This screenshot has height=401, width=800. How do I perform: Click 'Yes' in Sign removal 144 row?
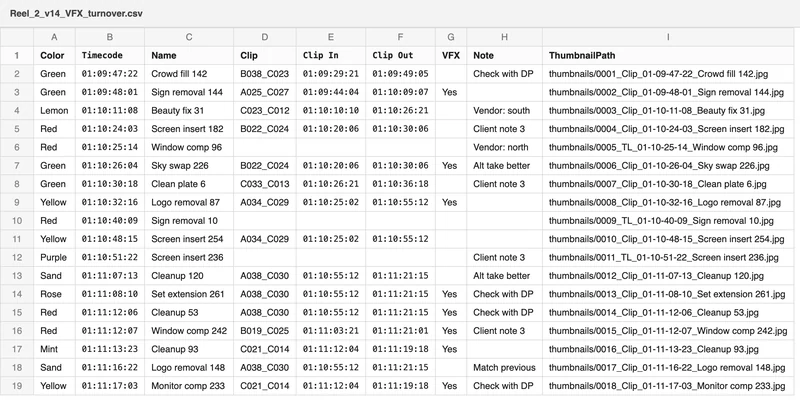(x=449, y=92)
